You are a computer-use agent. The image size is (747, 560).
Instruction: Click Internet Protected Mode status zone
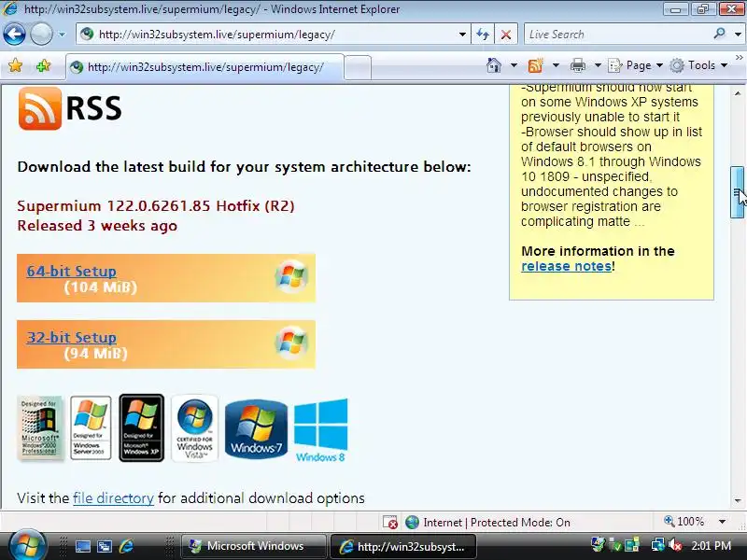coord(487,523)
